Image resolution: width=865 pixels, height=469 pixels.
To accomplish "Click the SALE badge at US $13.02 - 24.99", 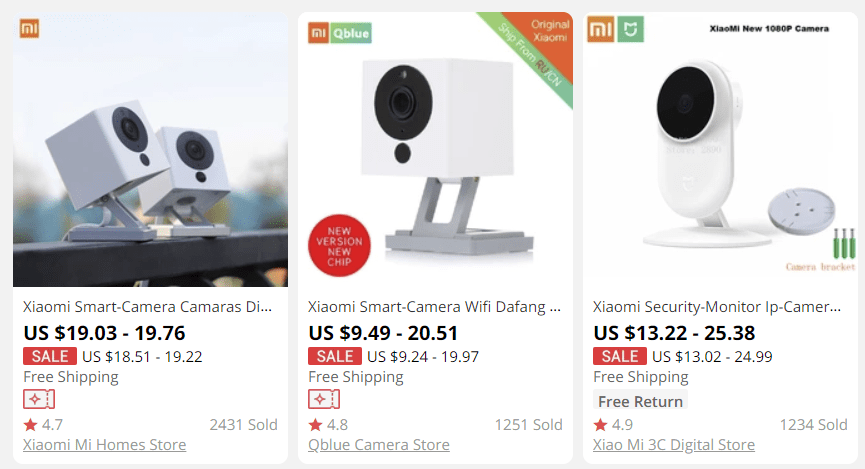I will [x=620, y=356].
